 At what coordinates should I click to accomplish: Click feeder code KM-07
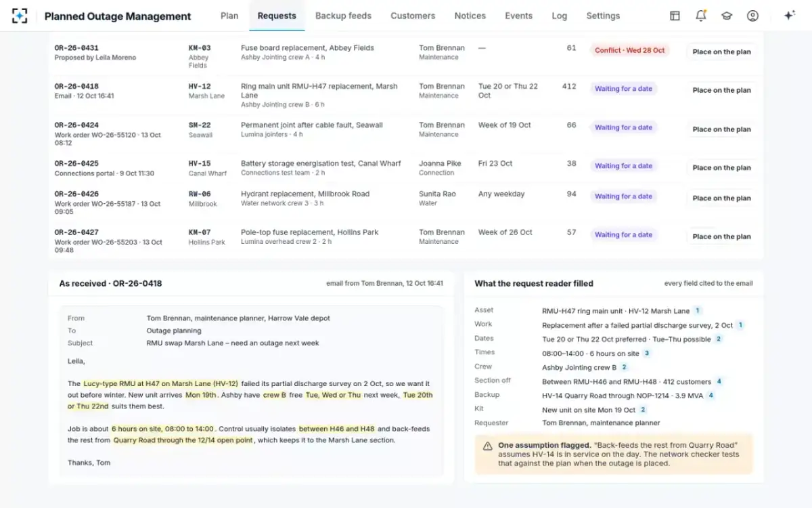click(200, 232)
